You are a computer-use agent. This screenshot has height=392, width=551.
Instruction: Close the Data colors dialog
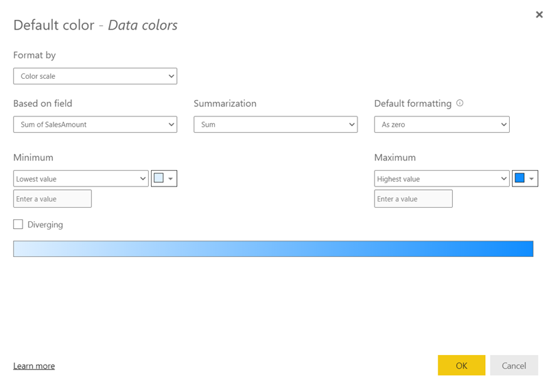click(539, 14)
